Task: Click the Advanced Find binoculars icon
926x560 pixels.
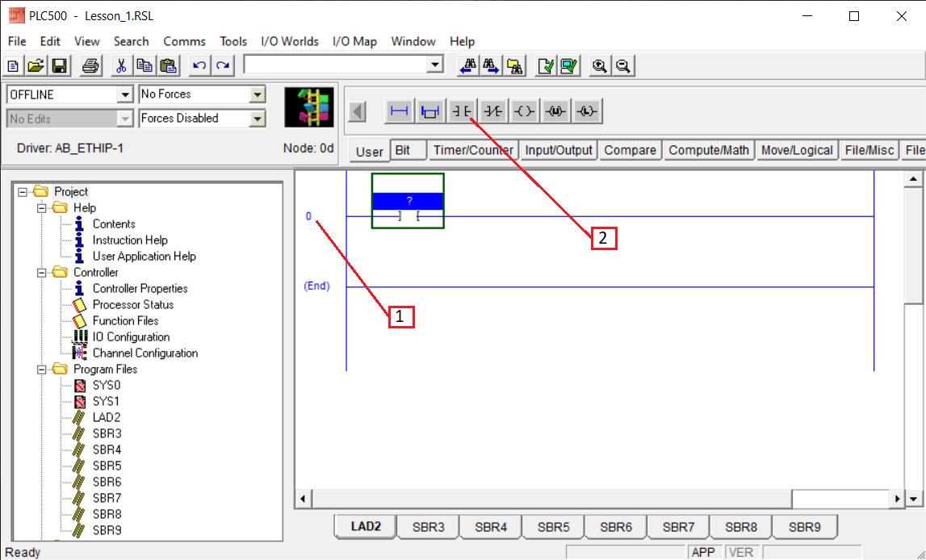Action: (515, 65)
